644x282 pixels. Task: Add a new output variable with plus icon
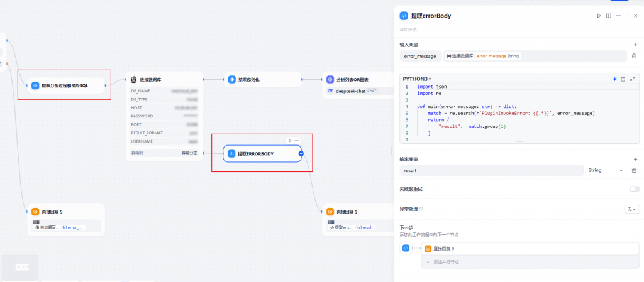(x=635, y=159)
